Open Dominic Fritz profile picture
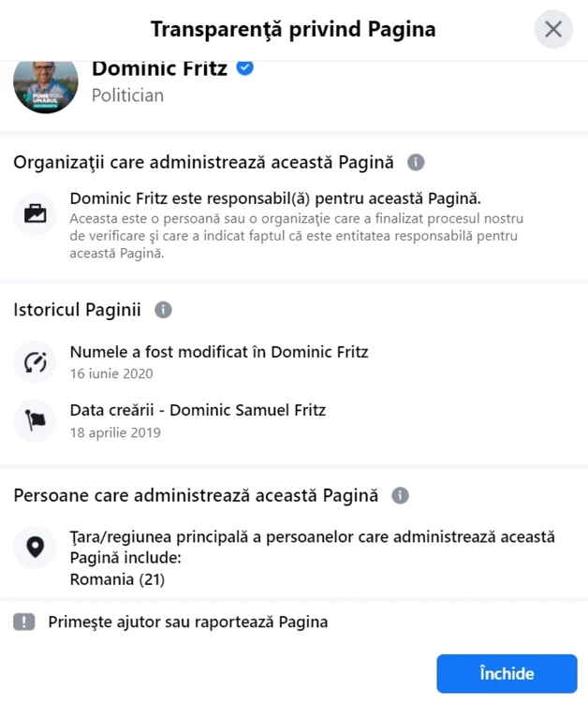 tap(46, 85)
